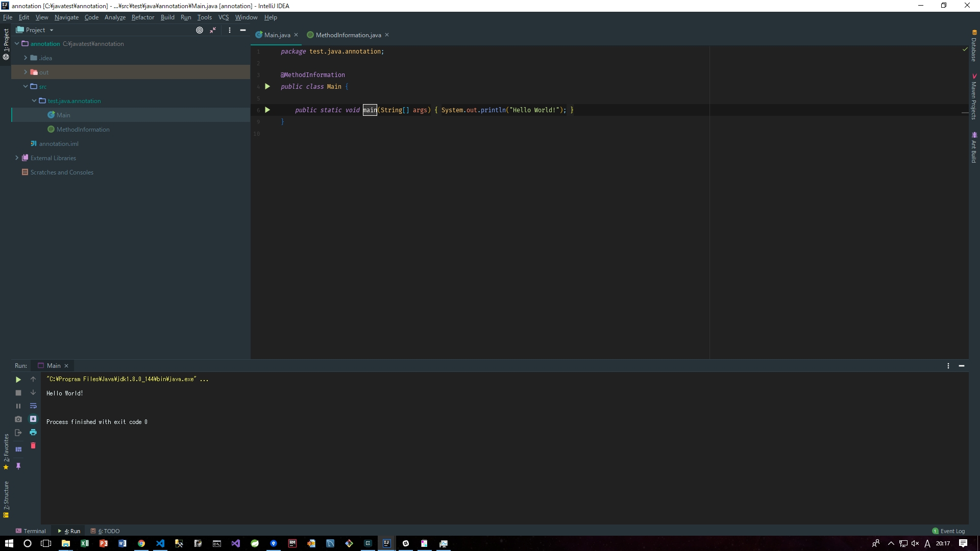Expand External Libraries node
Screen dimensions: 980x551
pyautogui.click(x=17, y=158)
